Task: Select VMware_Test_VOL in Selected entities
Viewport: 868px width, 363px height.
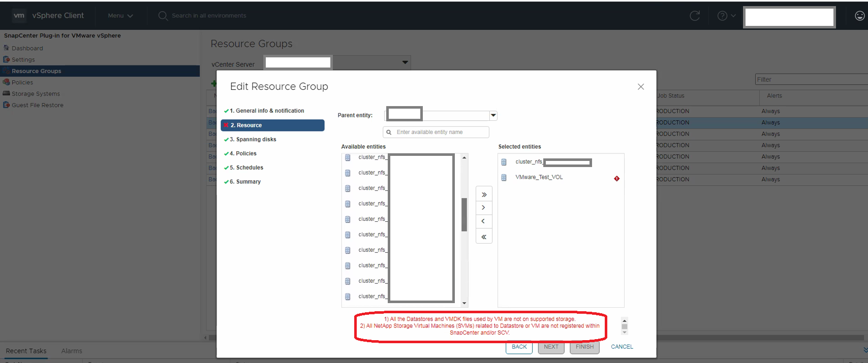Action: (539, 177)
